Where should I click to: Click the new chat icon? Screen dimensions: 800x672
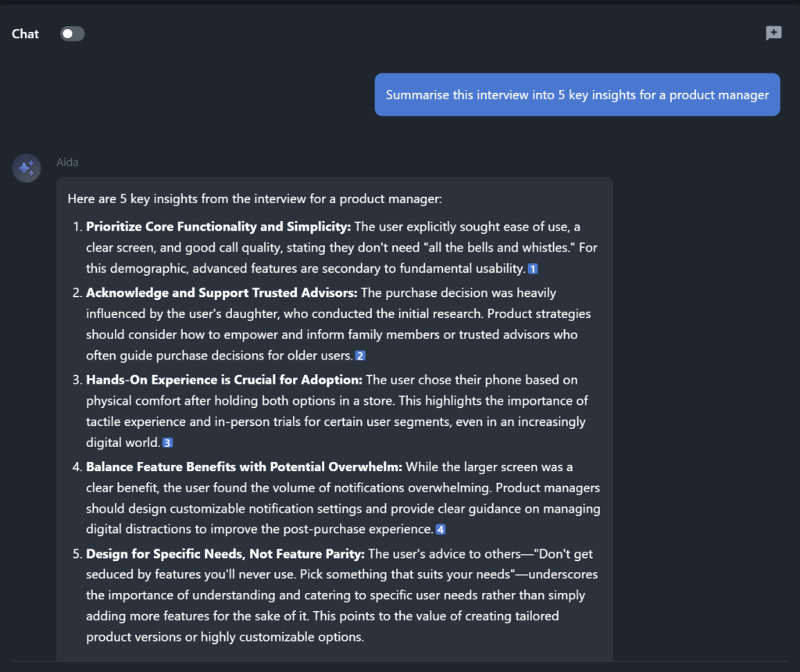tap(773, 33)
